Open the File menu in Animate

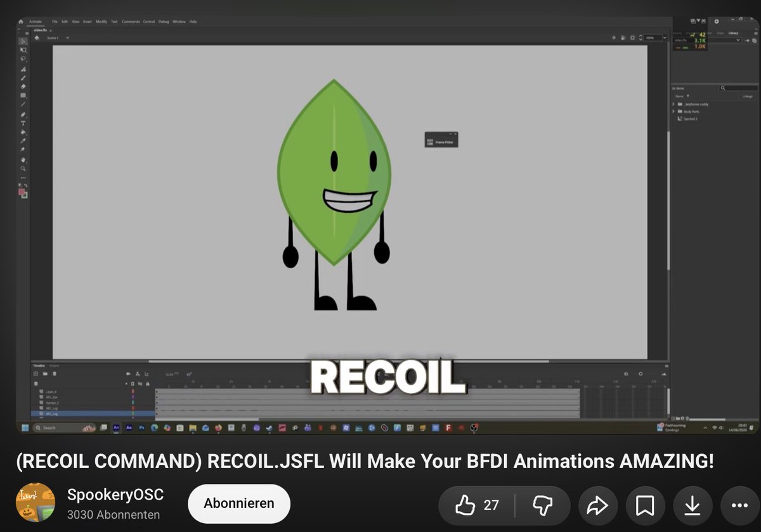55,22
